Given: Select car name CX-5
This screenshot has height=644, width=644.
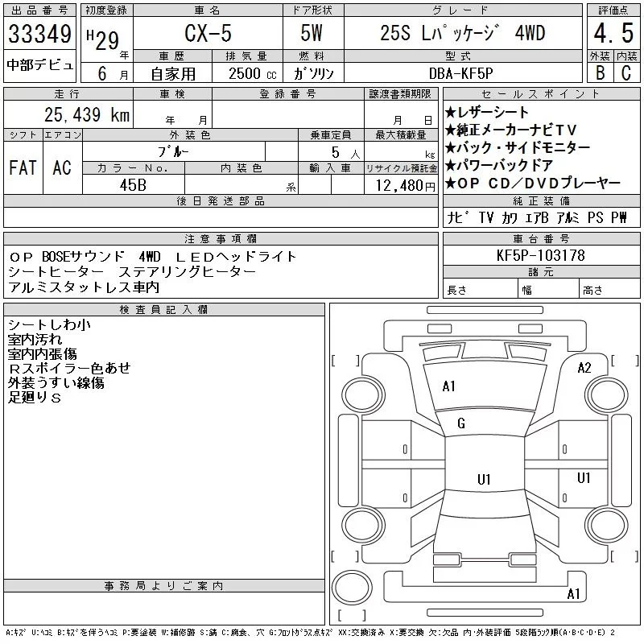Looking at the screenshot, I should (208, 33).
